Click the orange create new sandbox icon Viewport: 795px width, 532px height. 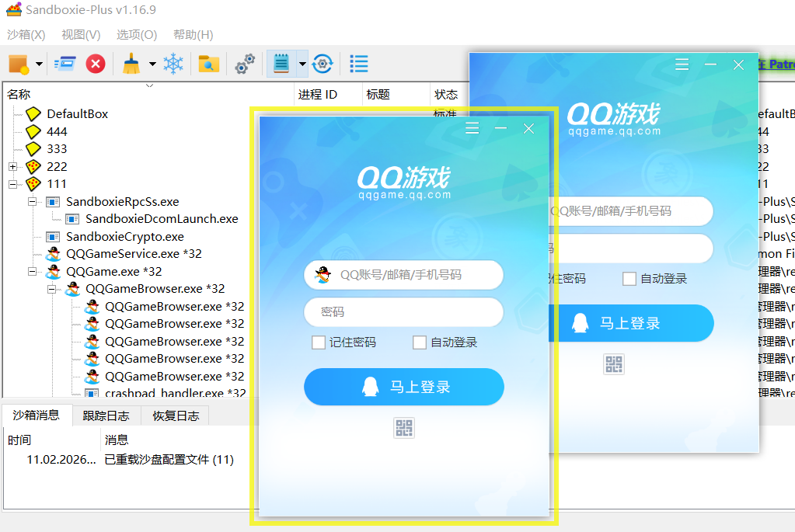[x=19, y=64]
